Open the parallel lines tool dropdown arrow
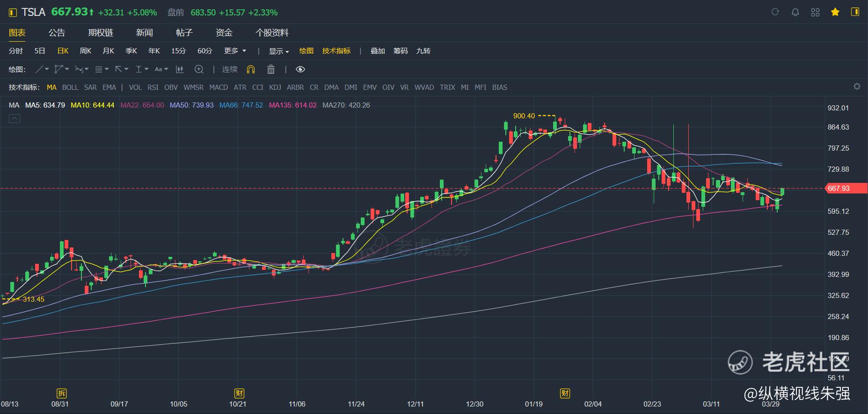This screenshot has height=414, width=868. [x=107, y=69]
